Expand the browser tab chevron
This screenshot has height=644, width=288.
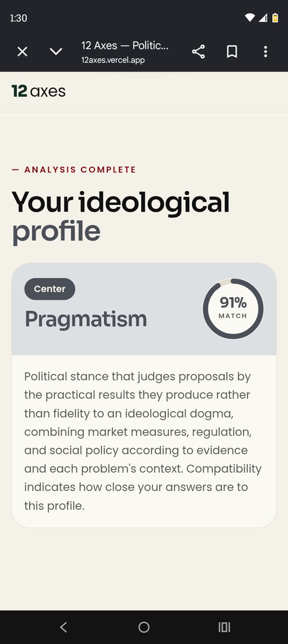56,52
